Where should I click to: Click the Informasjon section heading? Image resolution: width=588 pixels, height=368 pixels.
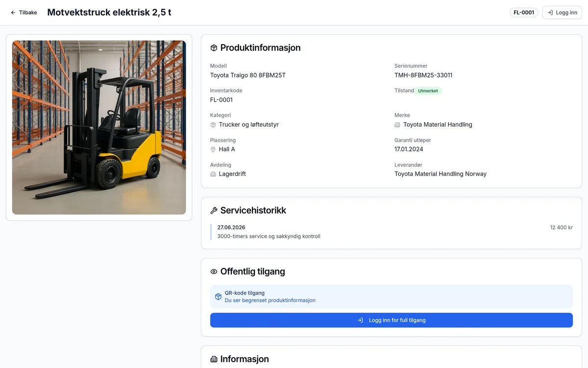(x=245, y=359)
